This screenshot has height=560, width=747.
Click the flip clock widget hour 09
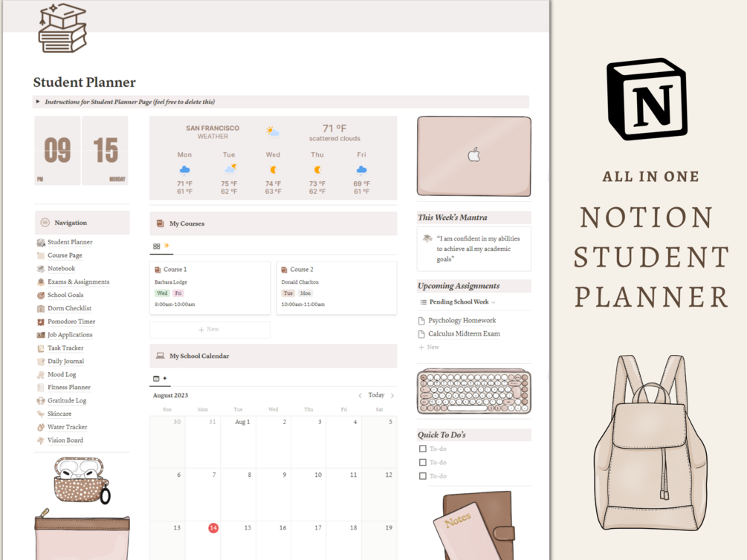[58, 151]
